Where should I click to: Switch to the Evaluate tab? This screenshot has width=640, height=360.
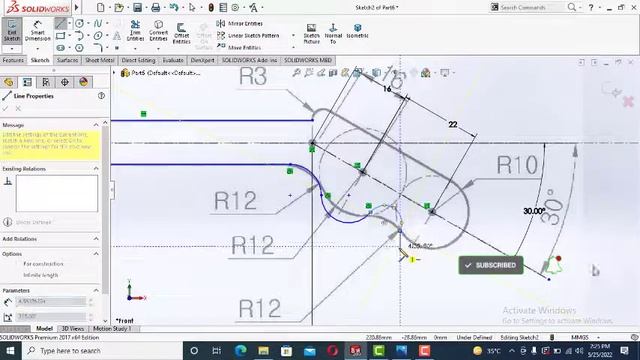[173, 60]
